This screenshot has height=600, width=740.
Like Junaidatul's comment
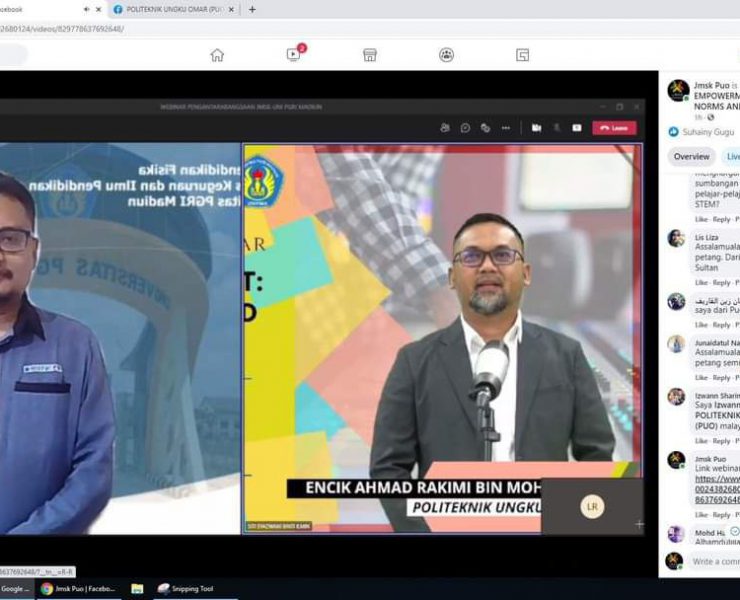pyautogui.click(x=701, y=378)
